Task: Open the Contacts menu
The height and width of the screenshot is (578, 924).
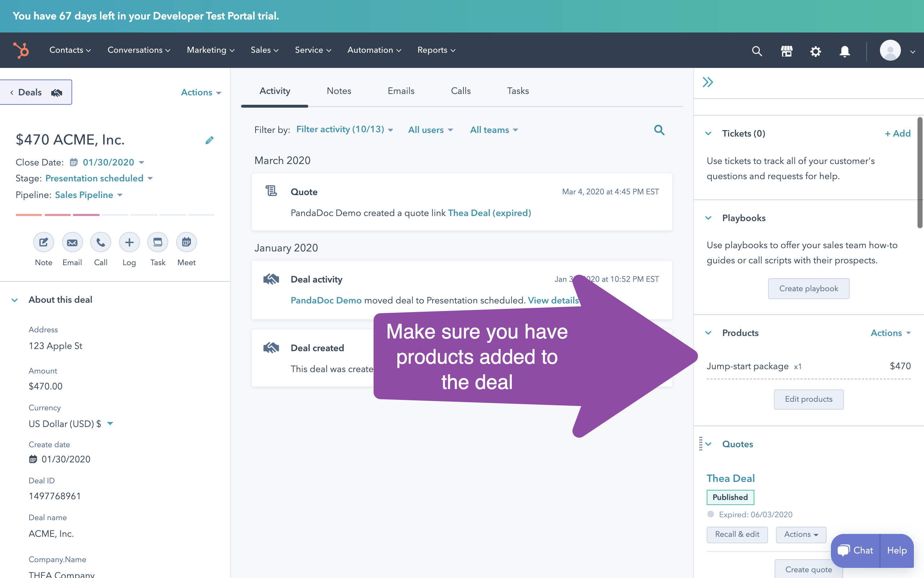Action: click(x=70, y=50)
